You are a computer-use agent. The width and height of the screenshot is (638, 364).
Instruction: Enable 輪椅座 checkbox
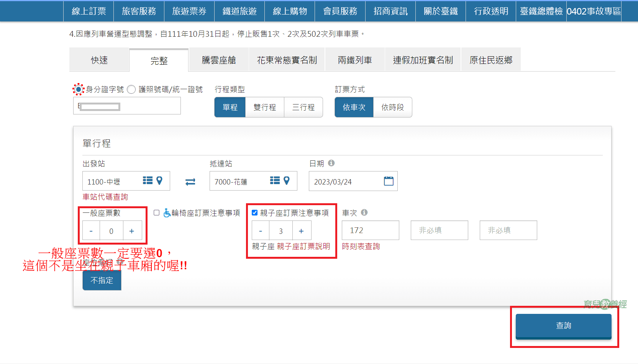coord(156,212)
